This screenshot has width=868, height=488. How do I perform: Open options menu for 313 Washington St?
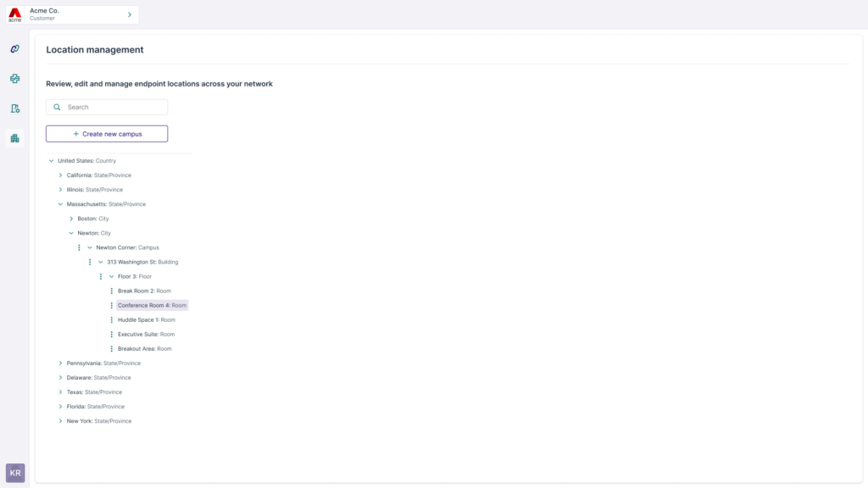coord(90,262)
